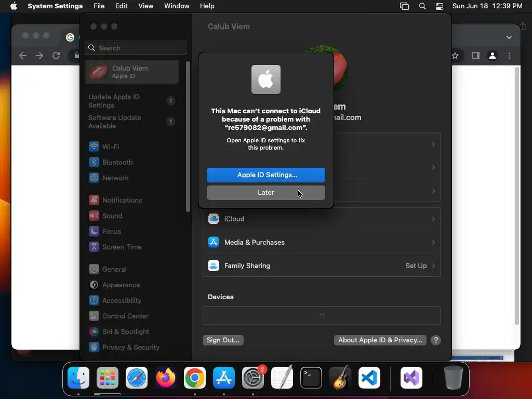This screenshot has width=532, height=399.
Task: Click Stage Manager icon in menu bar
Action: point(404,6)
